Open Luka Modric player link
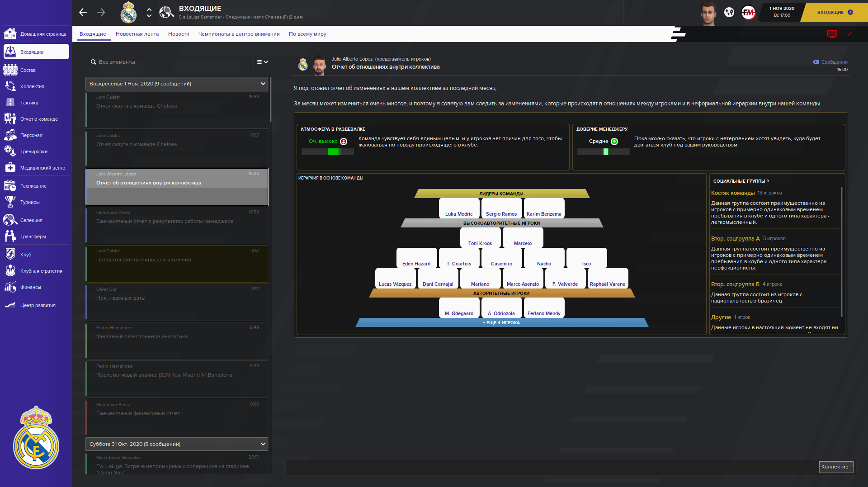This screenshot has width=868, height=487. point(458,214)
